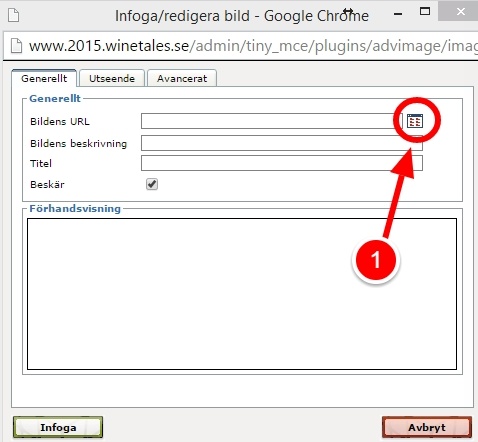
Task: Click the page icon in the address bar
Action: 16,46
